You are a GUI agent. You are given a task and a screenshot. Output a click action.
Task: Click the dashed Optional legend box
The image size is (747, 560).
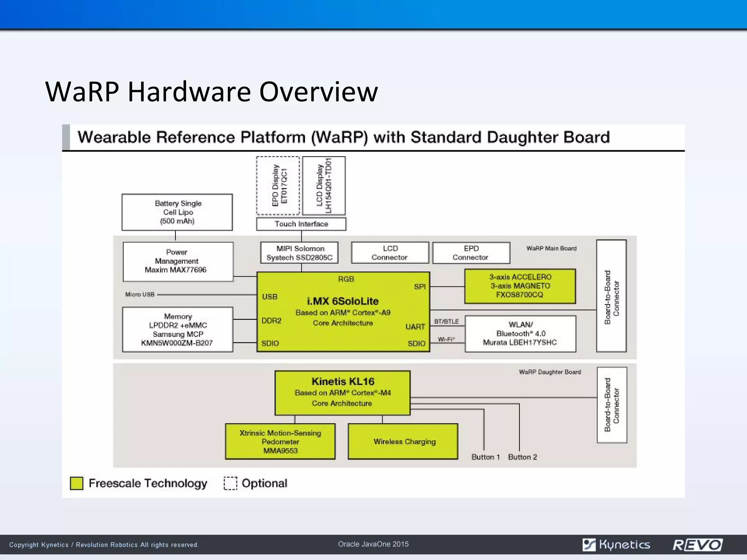tap(230, 483)
